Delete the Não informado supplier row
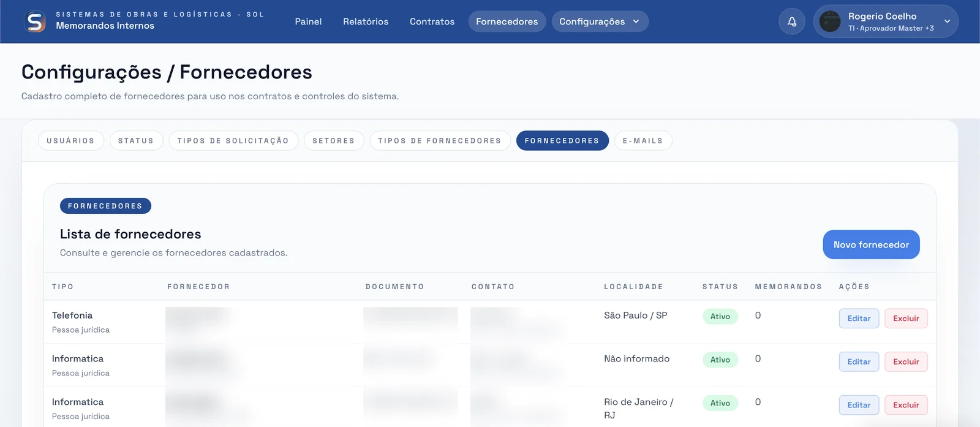This screenshot has height=427, width=980. click(x=906, y=362)
